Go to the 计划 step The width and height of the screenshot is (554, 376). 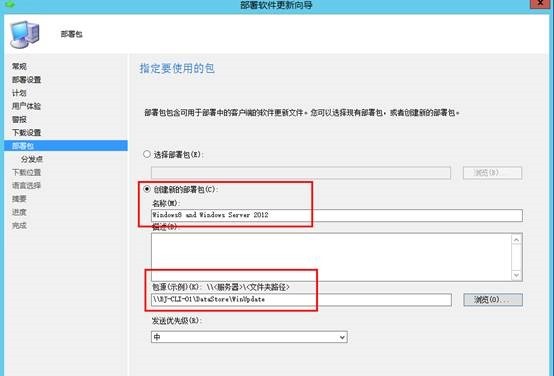click(x=19, y=93)
